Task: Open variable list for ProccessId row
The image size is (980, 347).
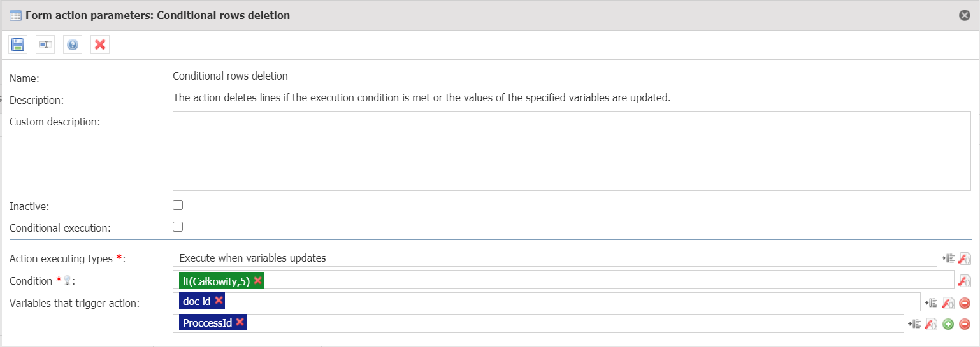Action: (914, 324)
